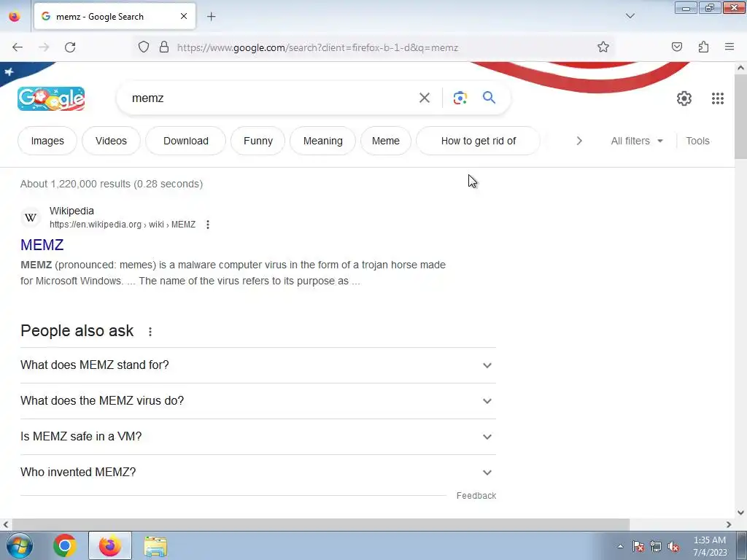Show hidden tray icons arrow
The image size is (747, 560).
(620, 546)
